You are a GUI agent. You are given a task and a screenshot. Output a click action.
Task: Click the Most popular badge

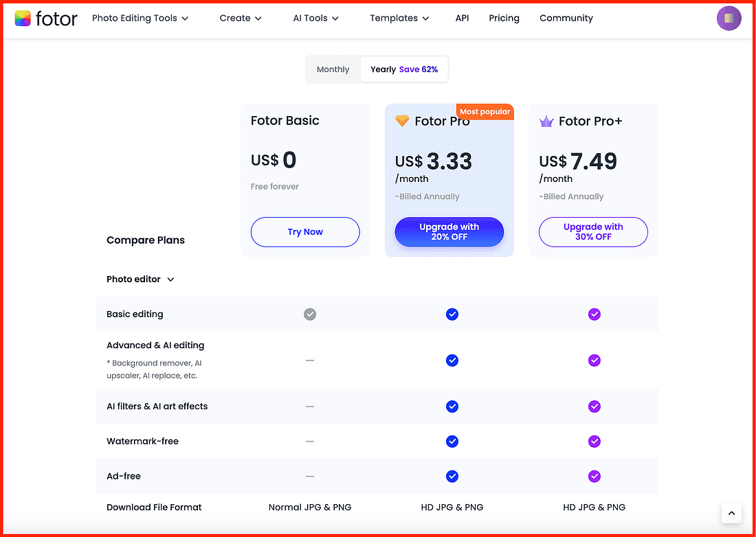(x=485, y=112)
